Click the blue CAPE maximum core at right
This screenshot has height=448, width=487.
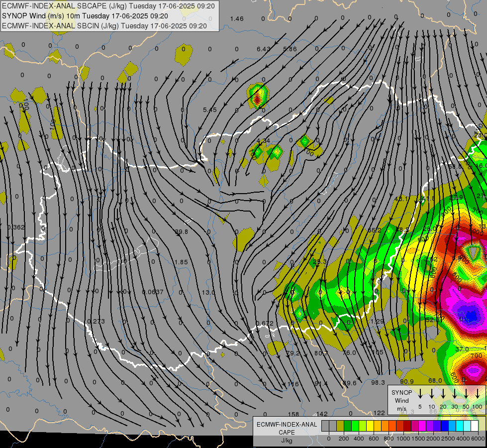(x=472, y=316)
